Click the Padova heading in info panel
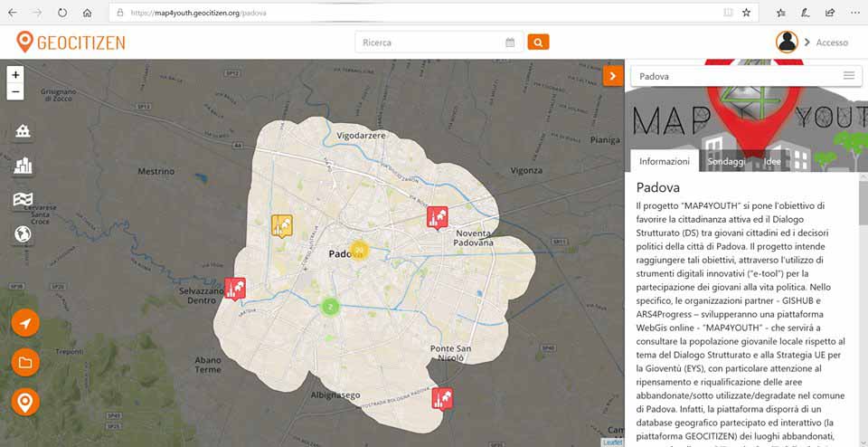868x447 pixels. point(658,186)
